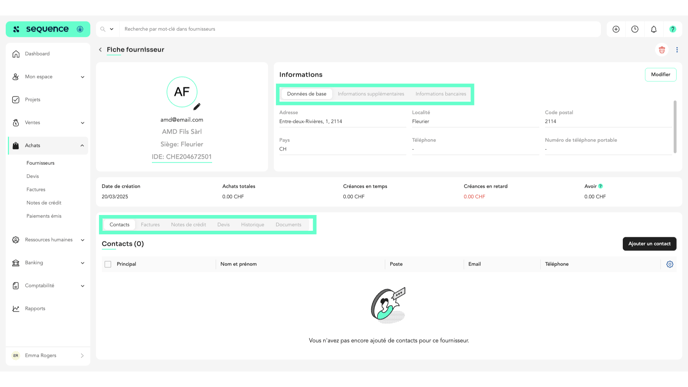Switch to Informations bancaires tab

point(441,94)
